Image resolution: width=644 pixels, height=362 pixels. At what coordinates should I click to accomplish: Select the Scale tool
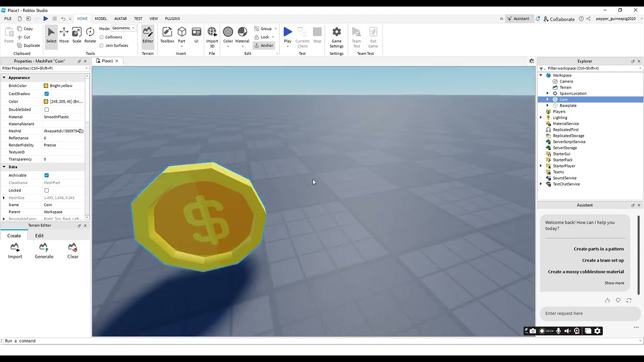click(x=76, y=35)
